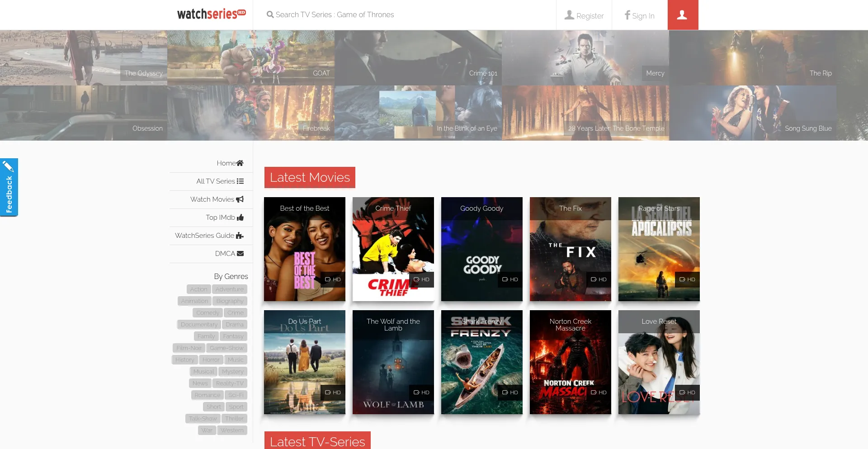Open the Love Reset movie poster
The image size is (868, 449).
coord(659,362)
